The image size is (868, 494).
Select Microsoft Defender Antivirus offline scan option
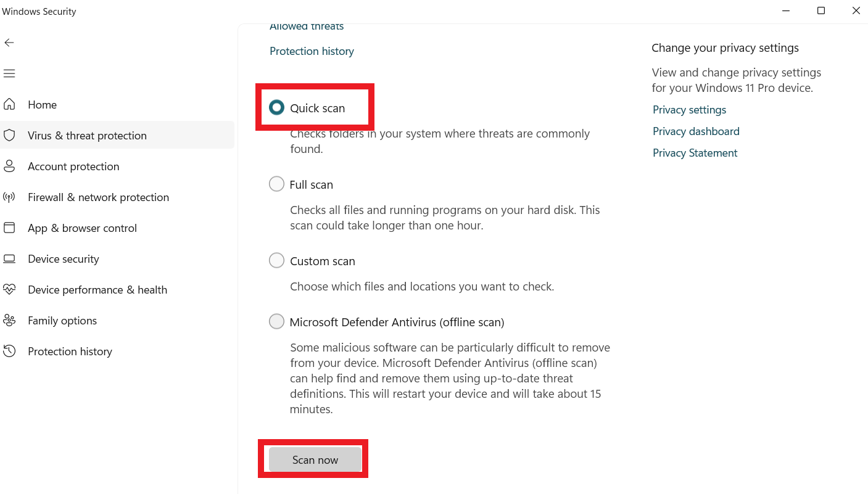click(x=276, y=322)
